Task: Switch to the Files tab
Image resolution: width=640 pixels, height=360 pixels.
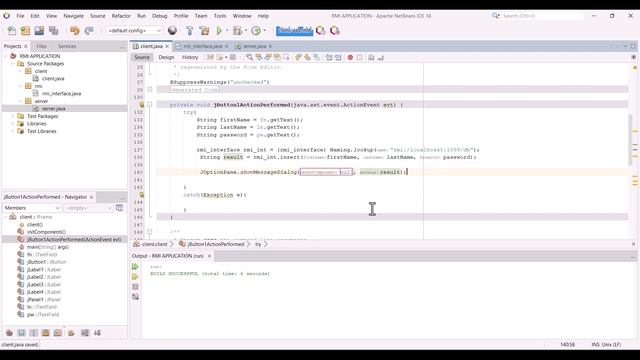Action: pos(41,47)
